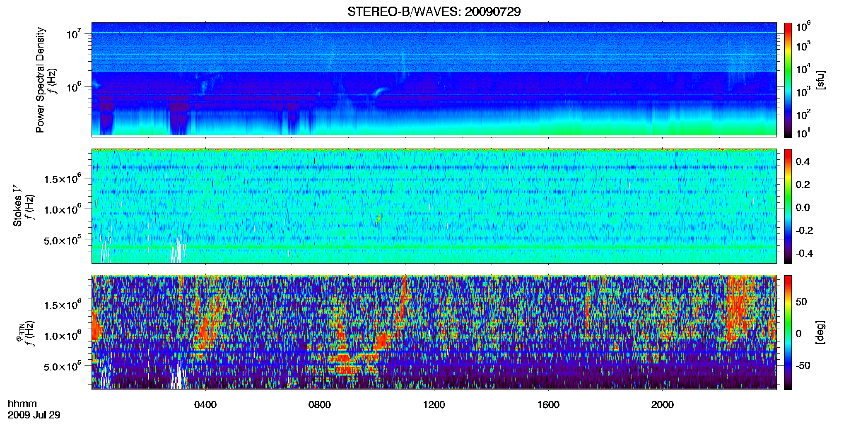This screenshot has height=447, width=868.
Task: Click the power spectral density colorbar
Action: click(x=788, y=80)
